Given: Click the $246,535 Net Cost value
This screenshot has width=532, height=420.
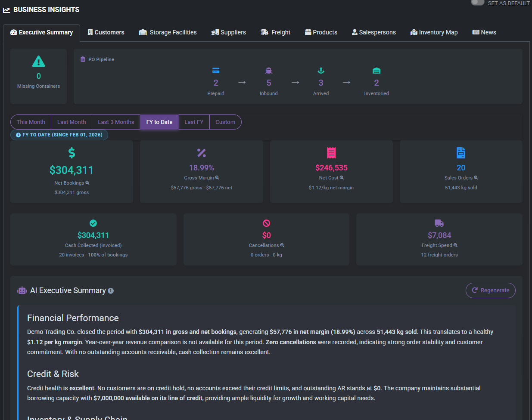Looking at the screenshot, I should (x=331, y=168).
